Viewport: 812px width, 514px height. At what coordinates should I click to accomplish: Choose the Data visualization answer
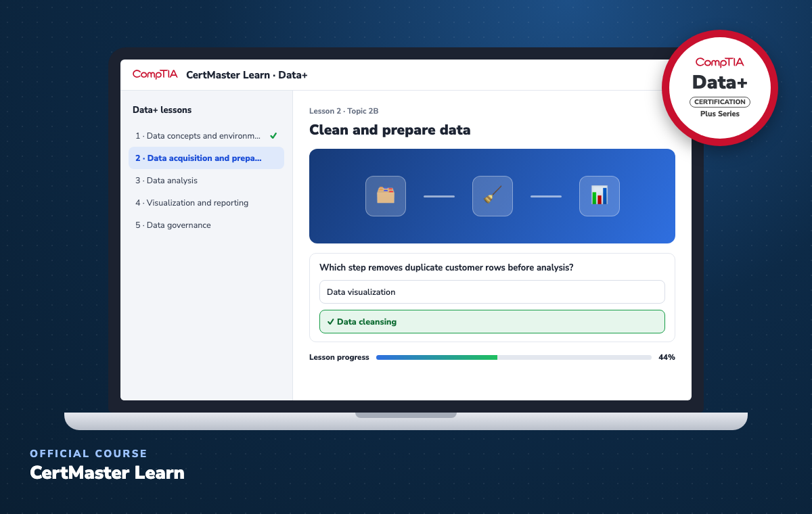point(492,292)
